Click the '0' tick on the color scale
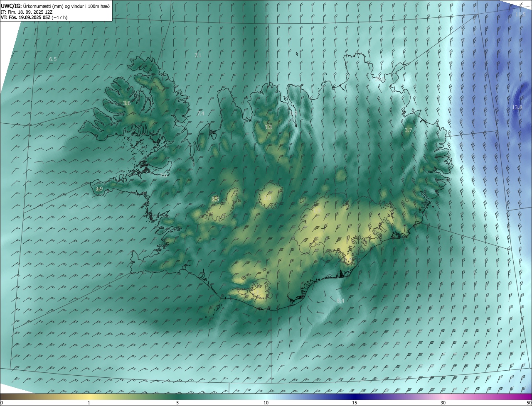This screenshot has width=532, height=406. pyautogui.click(x=2, y=403)
